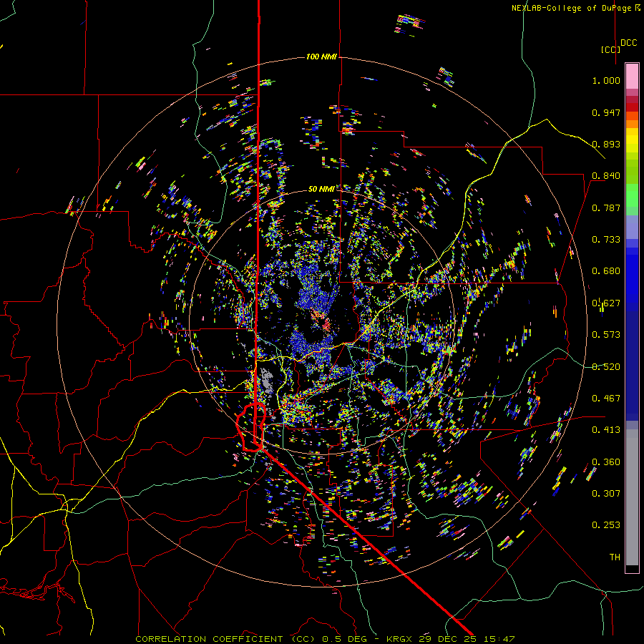Click the 0.573 legend value
This screenshot has width=644, height=644.
(x=606, y=335)
